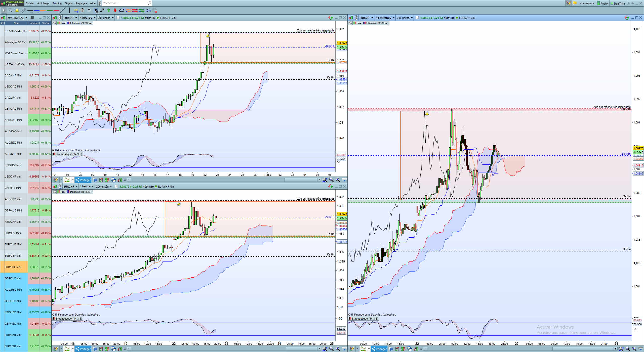Click the Mon espace button
This screenshot has height=352, width=644.
click(587, 3)
